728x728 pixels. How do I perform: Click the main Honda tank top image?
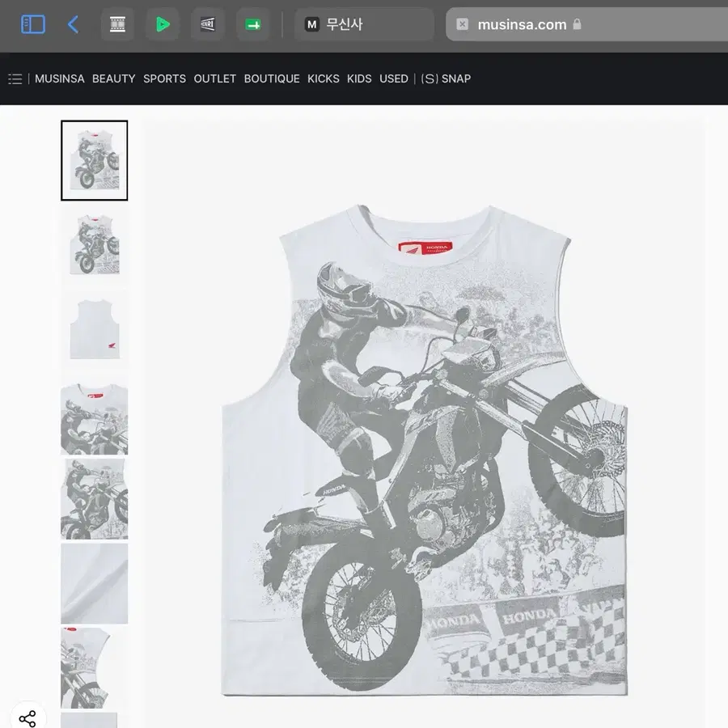pyautogui.click(x=425, y=451)
